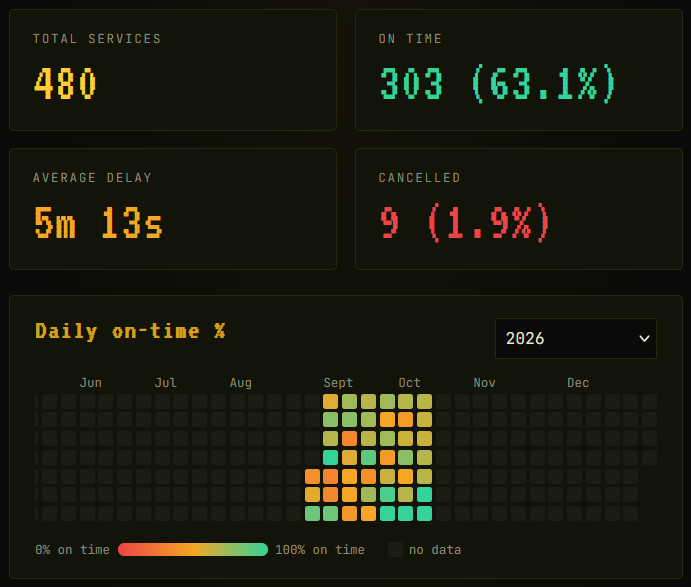
Task: Click the cancelled value 9 (1.9%)
Action: [x=465, y=223]
